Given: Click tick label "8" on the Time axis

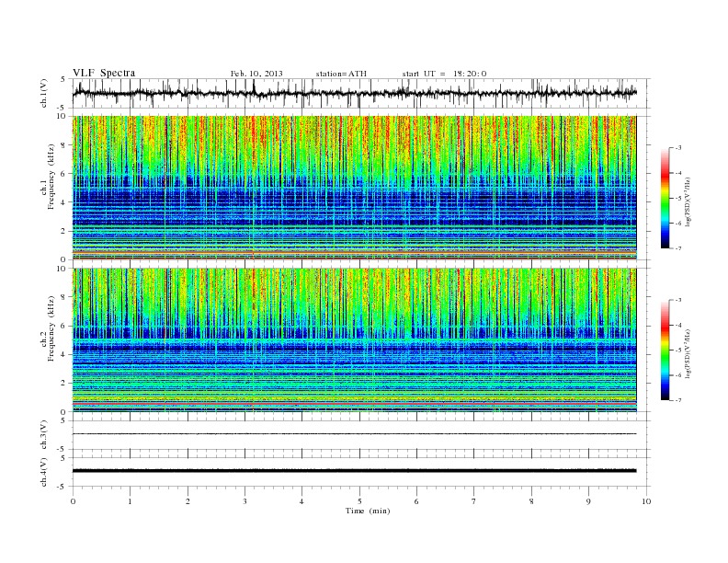Looking at the screenshot, I should pyautogui.click(x=531, y=501).
